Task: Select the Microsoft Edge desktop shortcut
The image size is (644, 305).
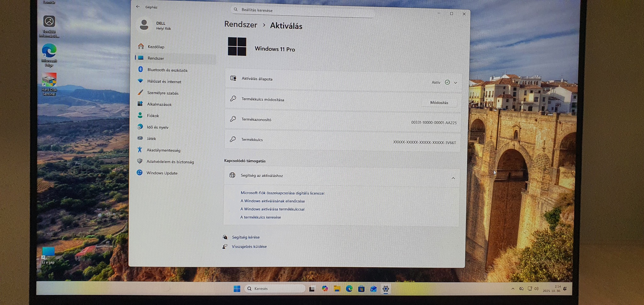Action: point(49,55)
